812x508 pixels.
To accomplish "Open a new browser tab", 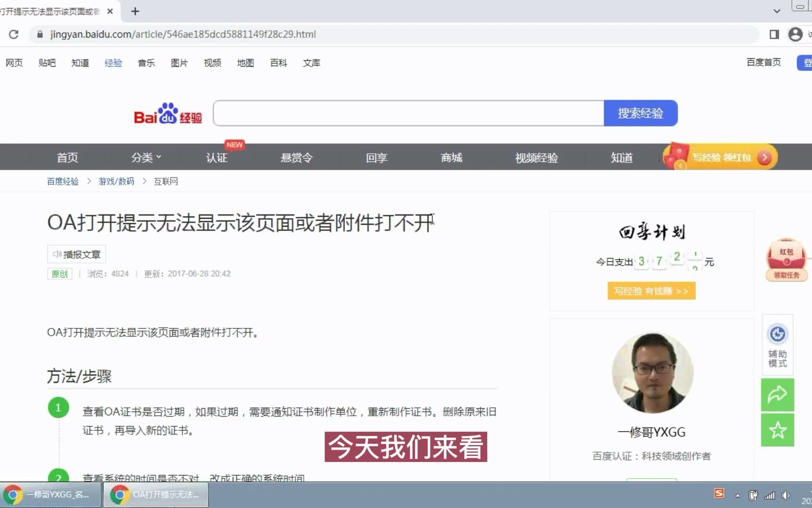I will pyautogui.click(x=135, y=11).
